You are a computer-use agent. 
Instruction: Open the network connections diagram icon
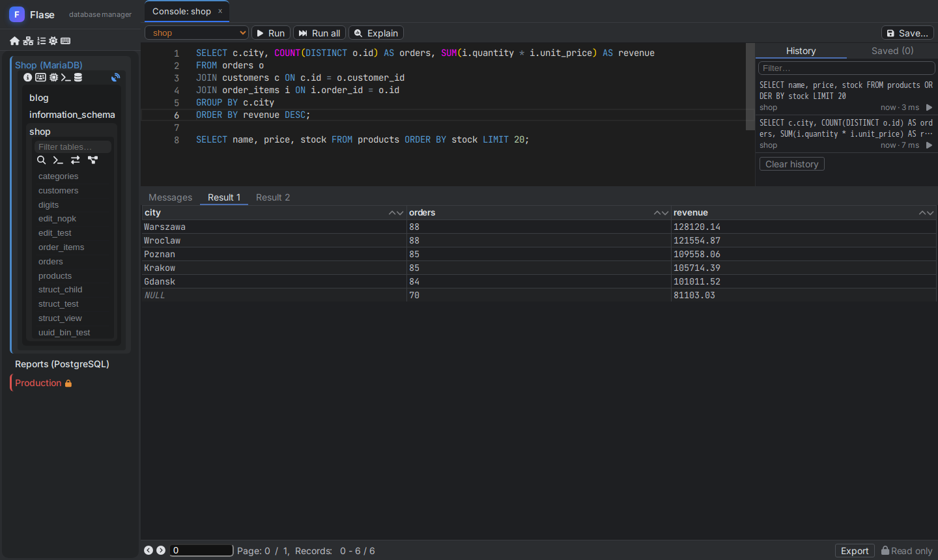click(x=28, y=41)
